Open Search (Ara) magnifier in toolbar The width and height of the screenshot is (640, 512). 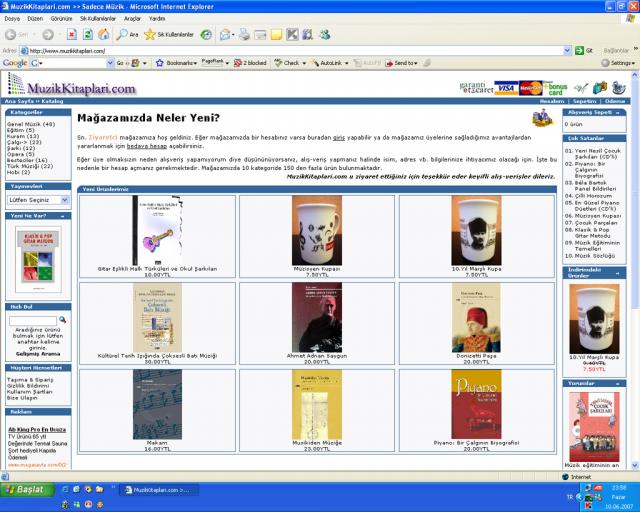click(127, 35)
